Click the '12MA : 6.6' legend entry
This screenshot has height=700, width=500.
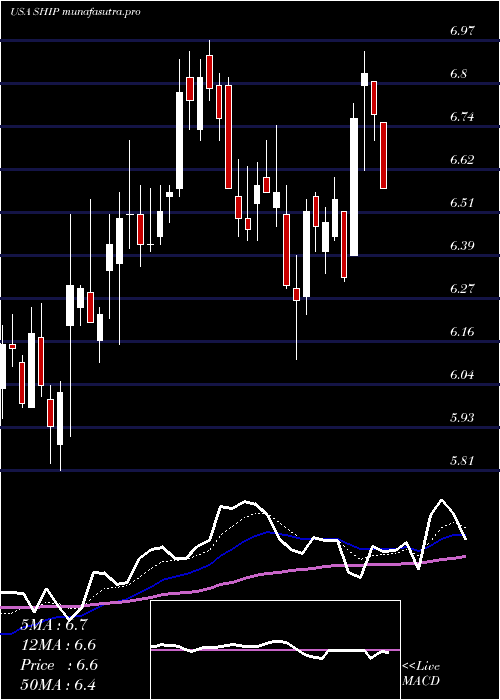point(58,645)
